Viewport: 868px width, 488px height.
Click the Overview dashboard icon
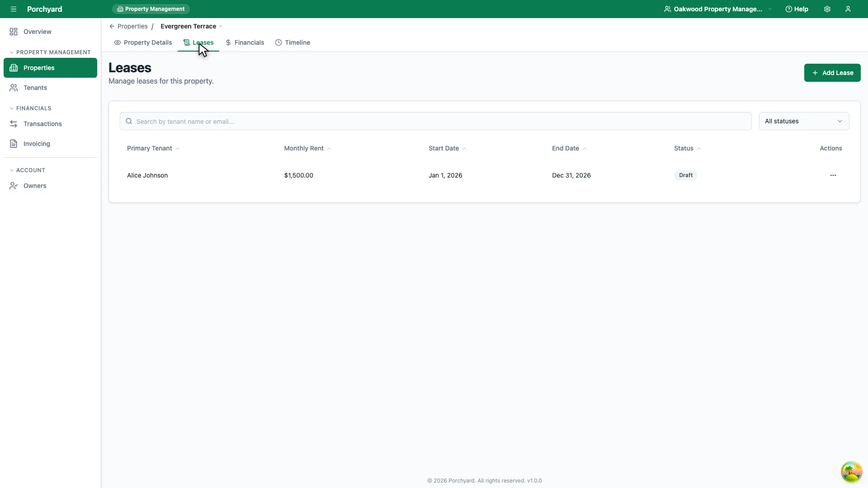14,32
